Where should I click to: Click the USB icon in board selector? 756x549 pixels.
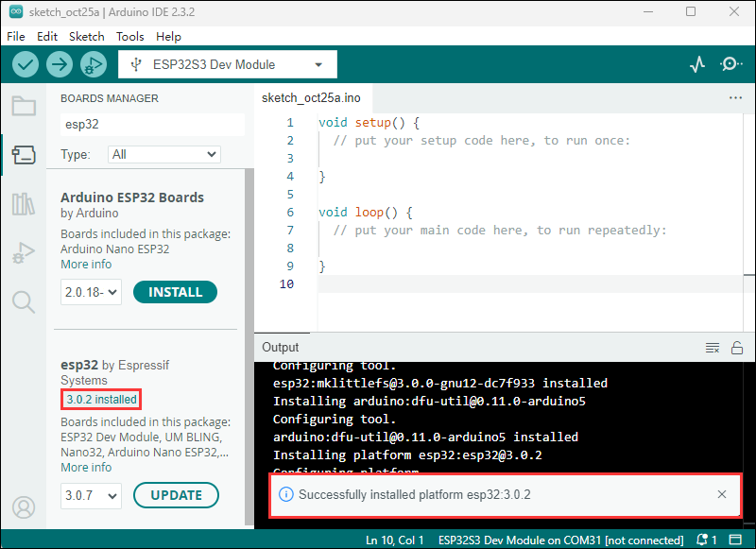(136, 64)
